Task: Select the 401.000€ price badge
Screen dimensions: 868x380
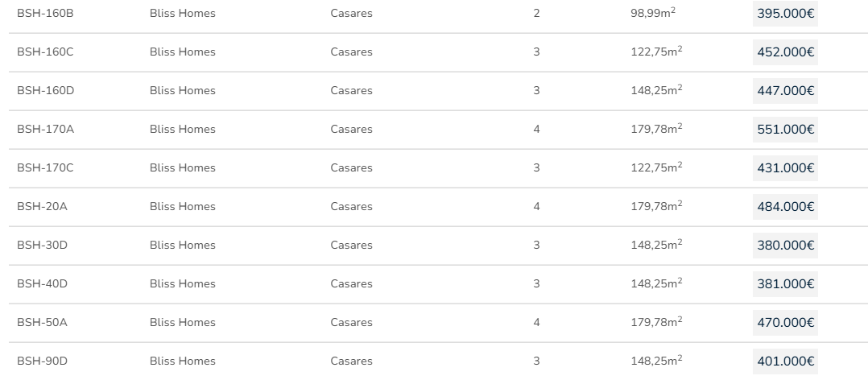Action: point(785,361)
